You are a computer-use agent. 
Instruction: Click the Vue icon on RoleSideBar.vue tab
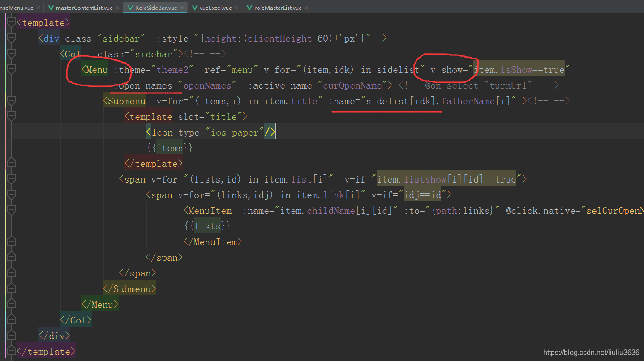coord(130,8)
